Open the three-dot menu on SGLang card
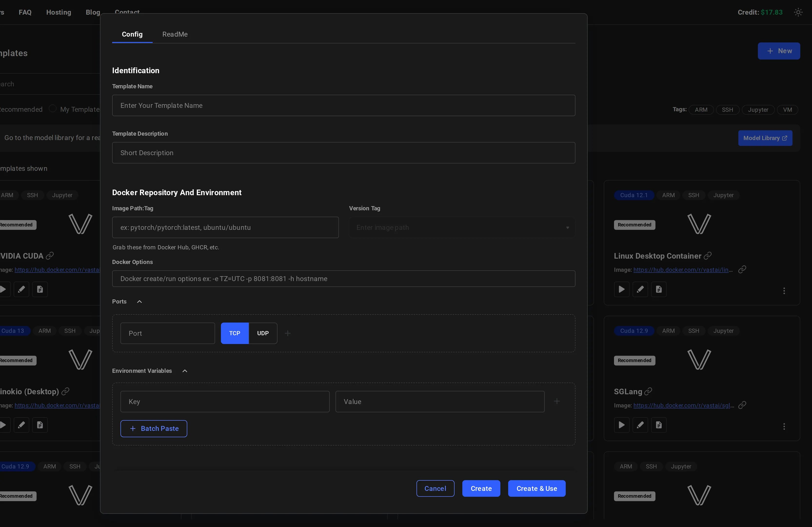The image size is (812, 527). [x=784, y=426]
